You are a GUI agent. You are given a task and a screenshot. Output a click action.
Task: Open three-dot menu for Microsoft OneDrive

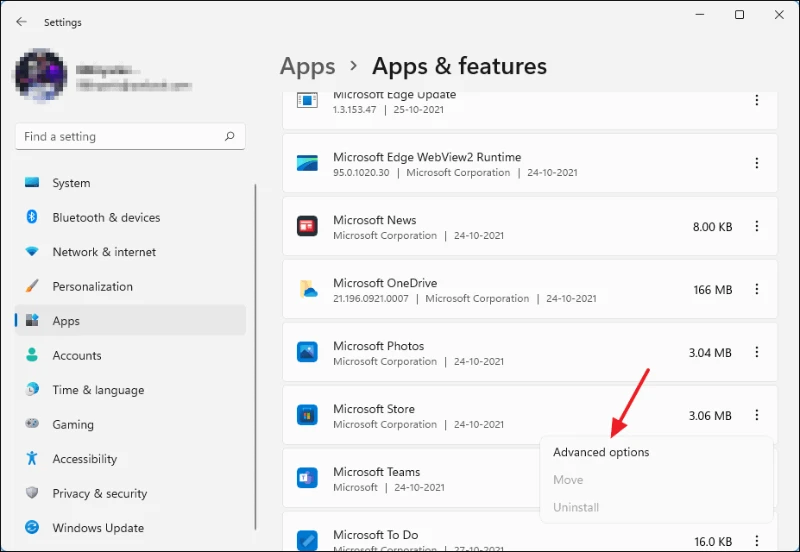pos(757,289)
